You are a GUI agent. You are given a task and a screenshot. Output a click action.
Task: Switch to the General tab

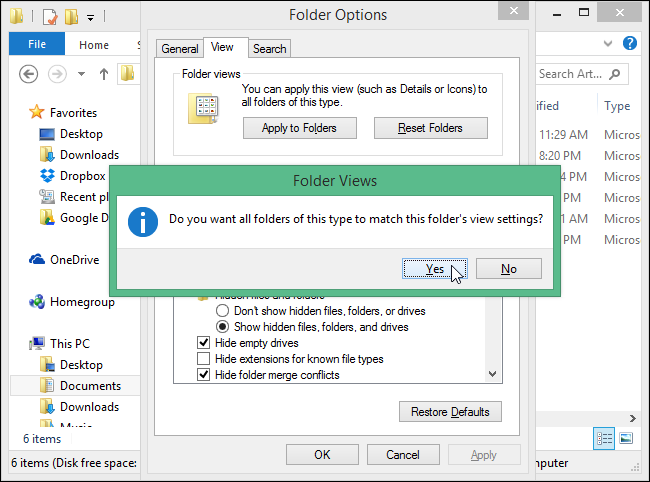click(x=180, y=49)
